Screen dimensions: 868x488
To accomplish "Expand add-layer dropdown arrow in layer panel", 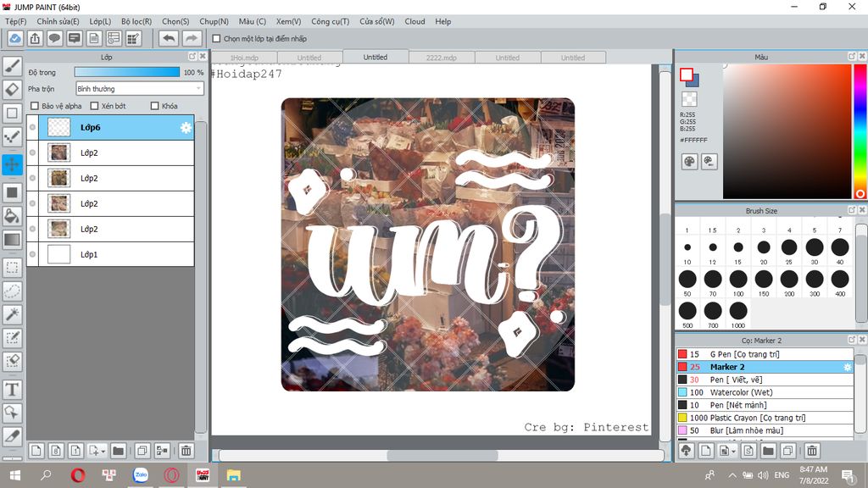I will [103, 452].
